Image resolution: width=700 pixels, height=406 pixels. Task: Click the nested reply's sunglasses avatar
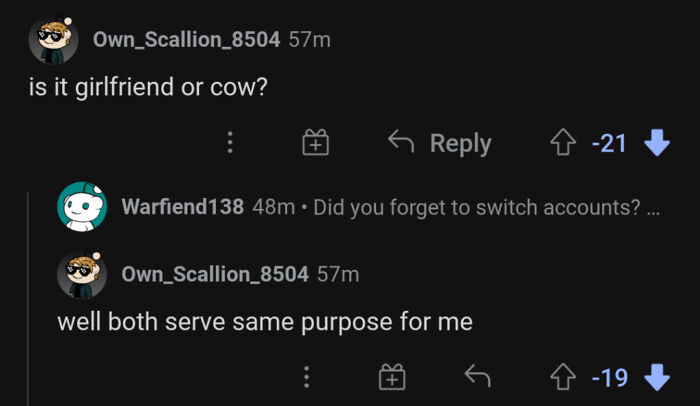[82, 274]
